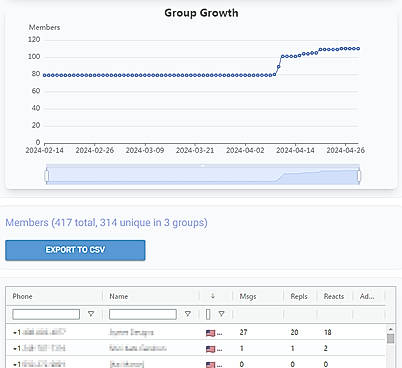Click the 2024-03-21 x-axis date label

[x=195, y=150]
